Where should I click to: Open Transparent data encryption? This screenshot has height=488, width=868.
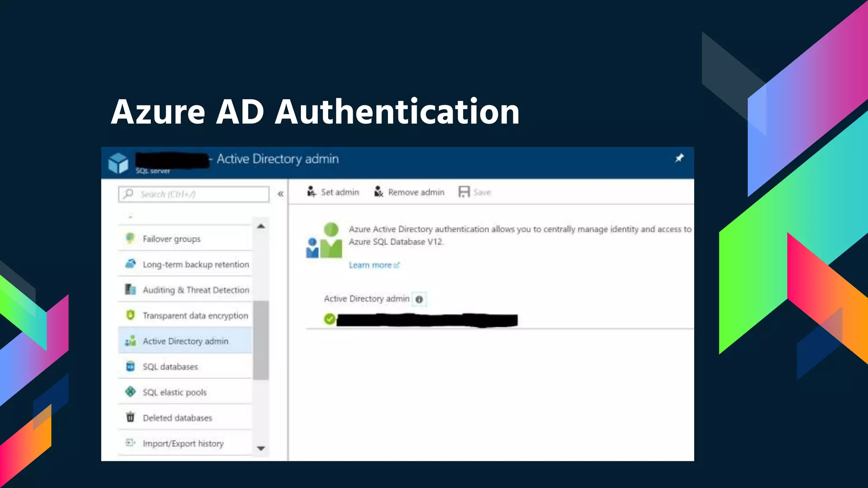point(185,316)
